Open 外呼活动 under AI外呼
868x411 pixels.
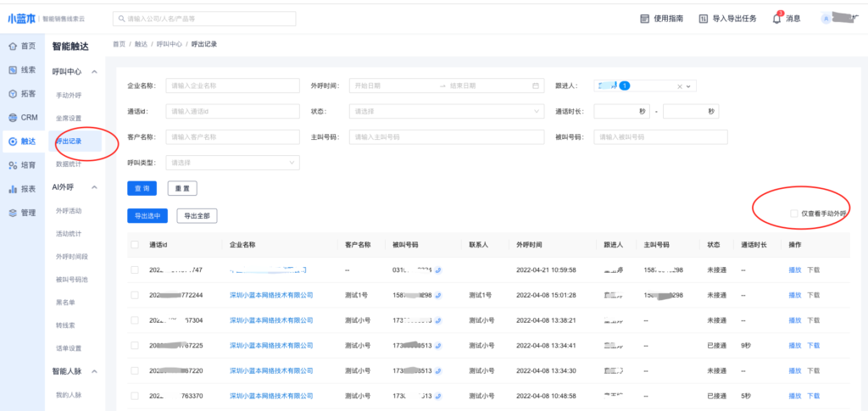[x=69, y=210]
